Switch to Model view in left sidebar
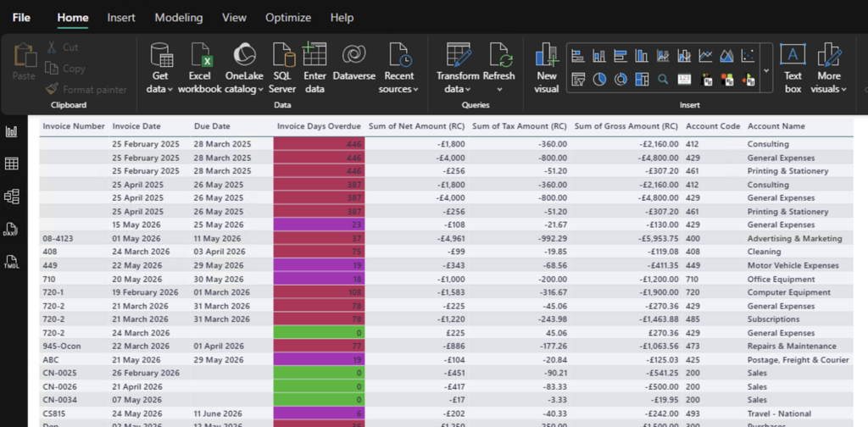The height and width of the screenshot is (427, 868). (x=12, y=196)
